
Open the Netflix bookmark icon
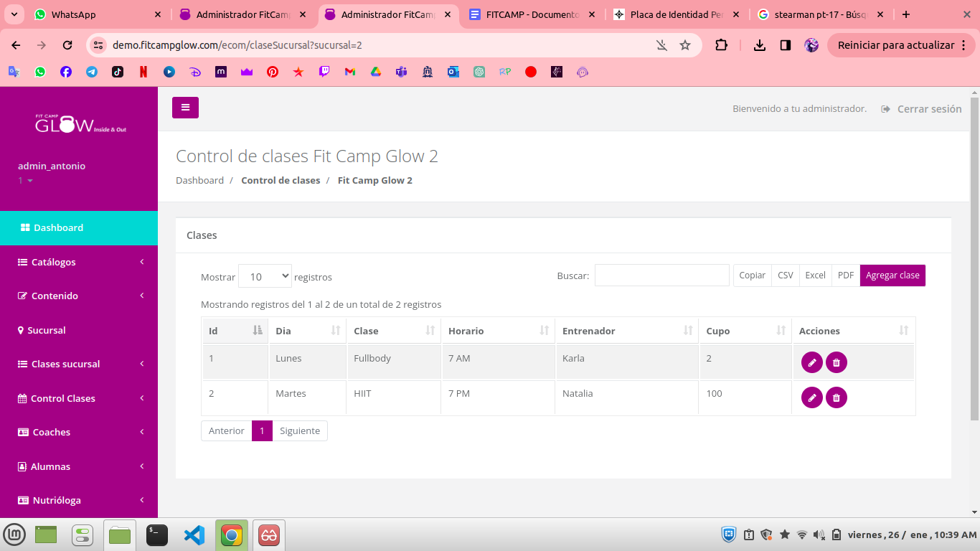[143, 72]
